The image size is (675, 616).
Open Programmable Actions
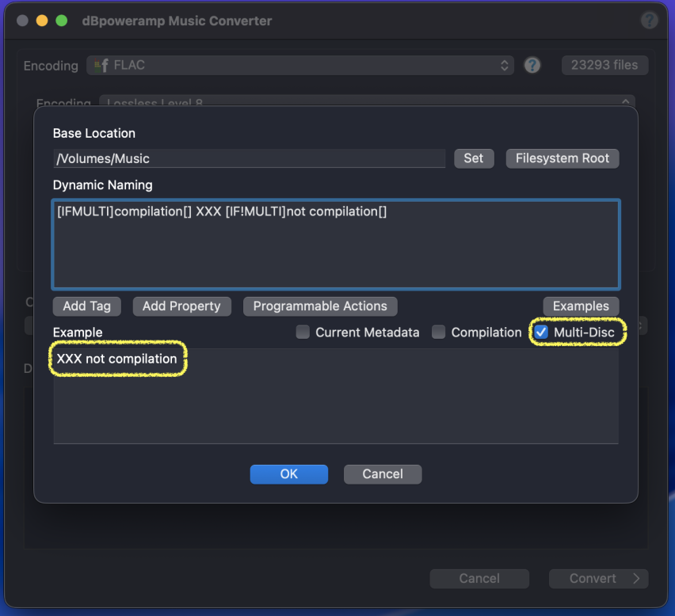[320, 306]
